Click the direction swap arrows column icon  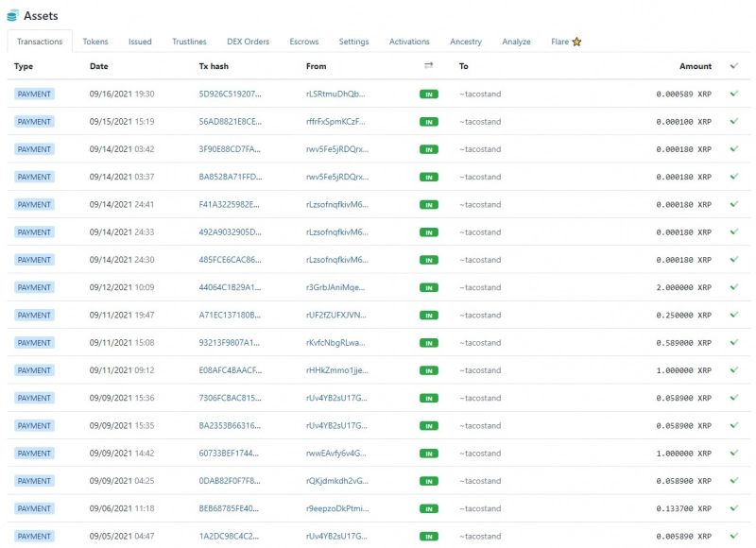coord(429,65)
